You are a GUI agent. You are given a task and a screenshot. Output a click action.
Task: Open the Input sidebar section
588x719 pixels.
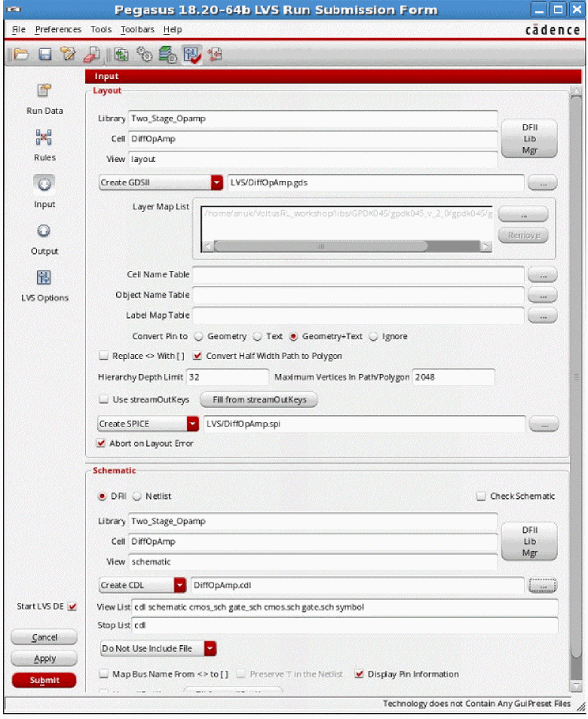point(44,191)
